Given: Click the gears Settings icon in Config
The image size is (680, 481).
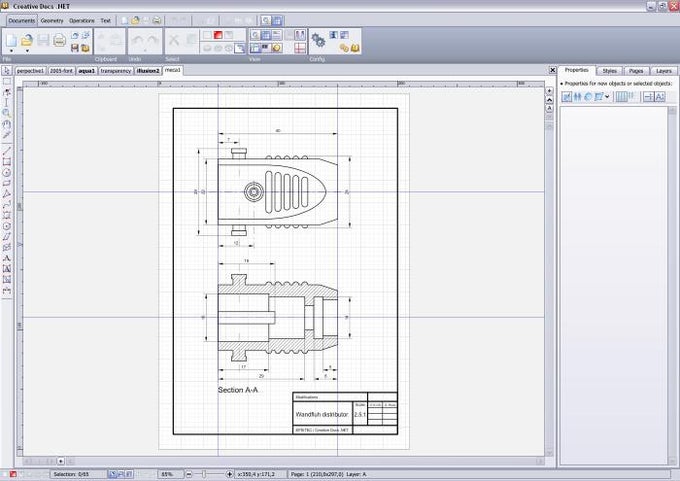Looking at the screenshot, I should tap(318, 40).
